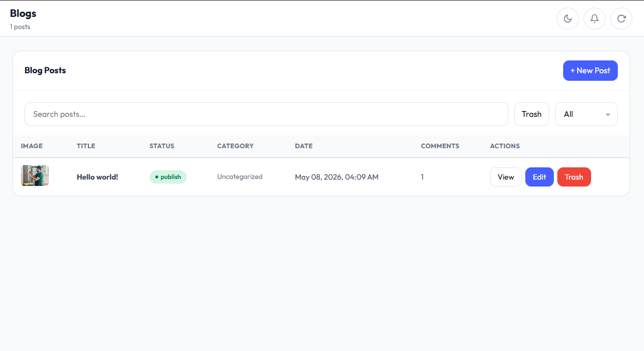Click the IMAGE column header
The image size is (644, 351).
[31, 146]
